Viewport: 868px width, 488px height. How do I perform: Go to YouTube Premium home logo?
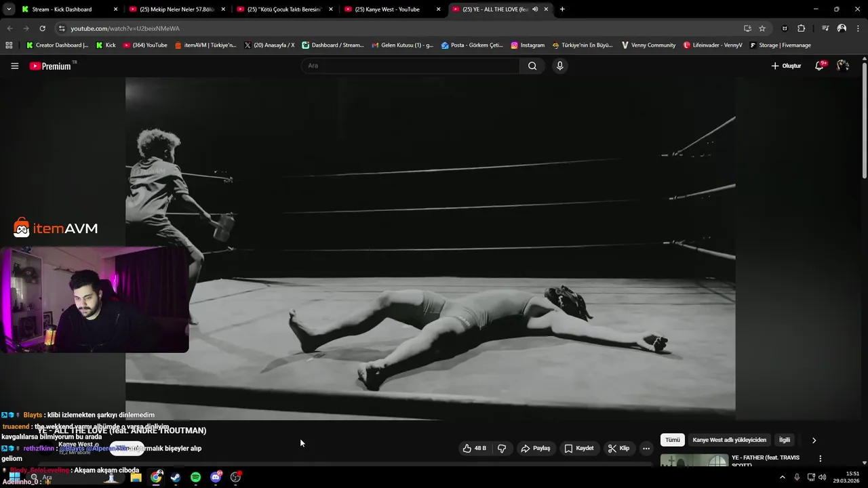(x=52, y=66)
